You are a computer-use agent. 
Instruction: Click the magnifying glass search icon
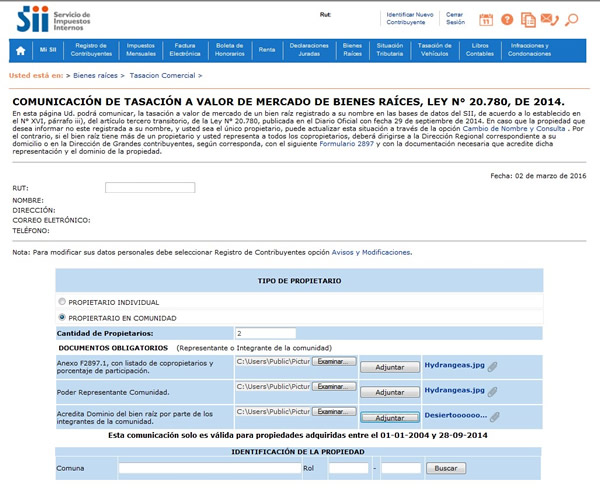(x=572, y=19)
